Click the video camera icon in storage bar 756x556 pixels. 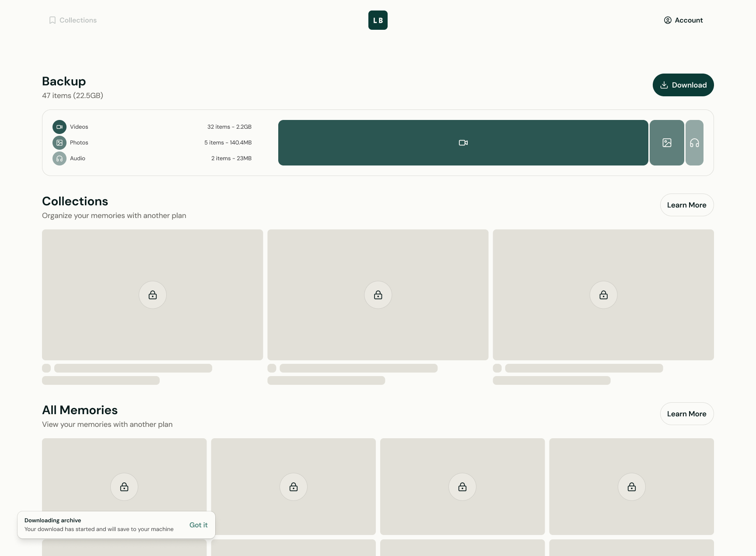click(x=463, y=143)
